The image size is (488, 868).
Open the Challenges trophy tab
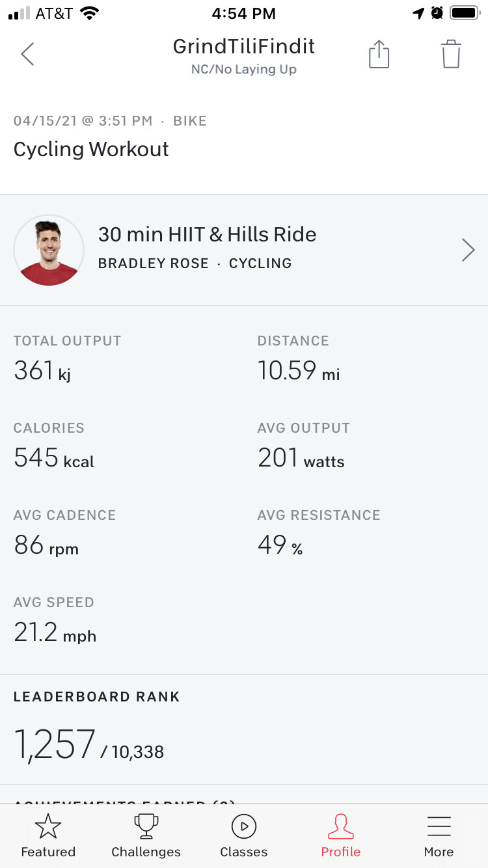pos(146,835)
